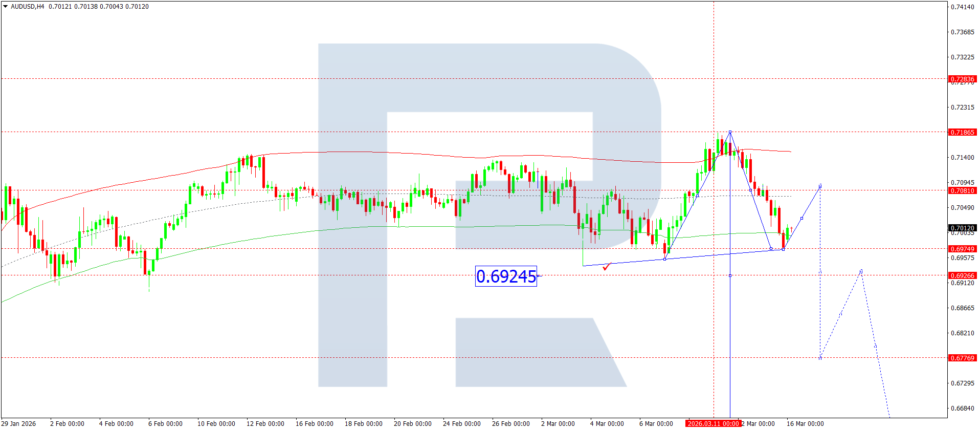The height and width of the screenshot is (430, 980).
Task: Click the red 2026.03.11 00:00 date marker
Action: 713,423
